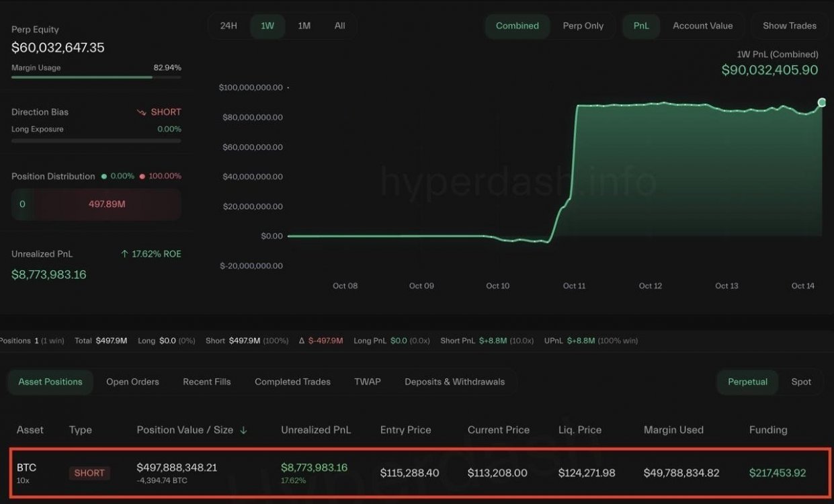Click the Show Trades button
This screenshot has width=834, height=504.
click(789, 26)
